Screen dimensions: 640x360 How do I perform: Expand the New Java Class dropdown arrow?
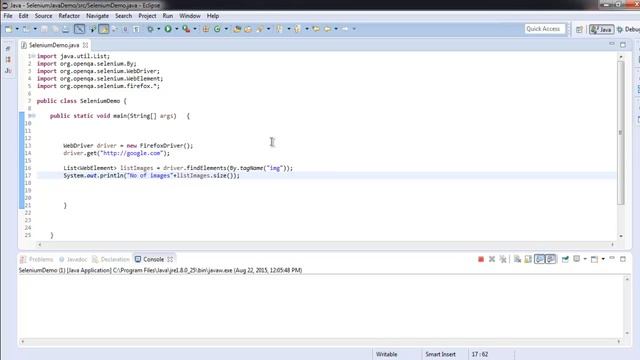tap(226, 29)
